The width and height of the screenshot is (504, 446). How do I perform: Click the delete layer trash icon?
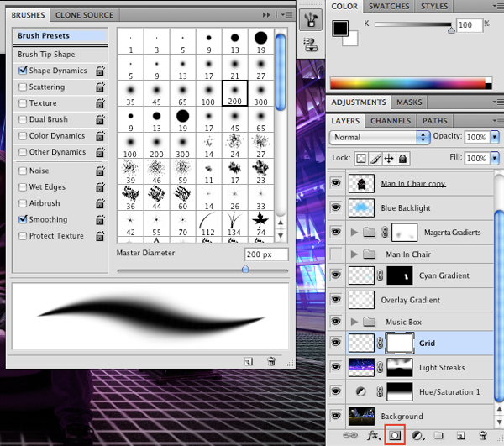click(483, 435)
